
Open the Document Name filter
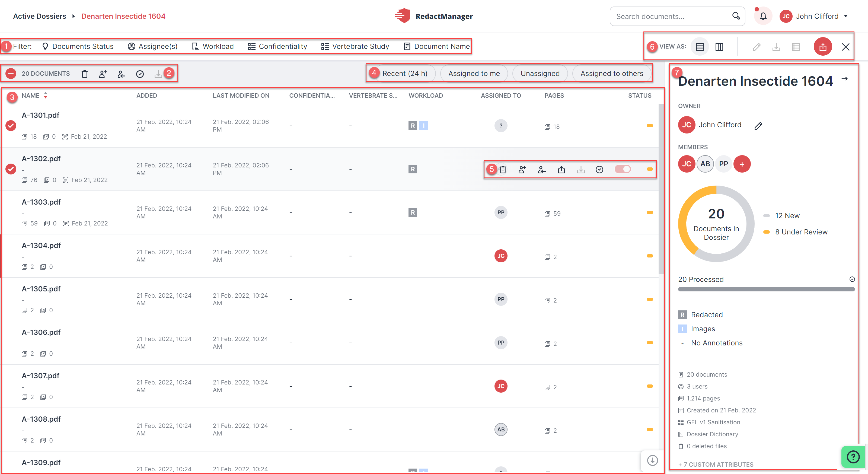[437, 46]
